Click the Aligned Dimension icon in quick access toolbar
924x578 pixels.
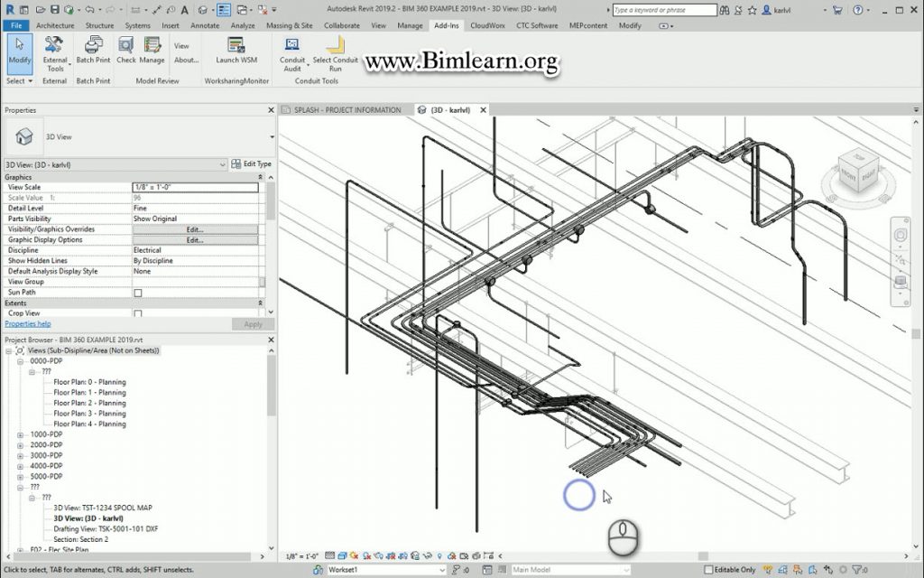[157, 10]
